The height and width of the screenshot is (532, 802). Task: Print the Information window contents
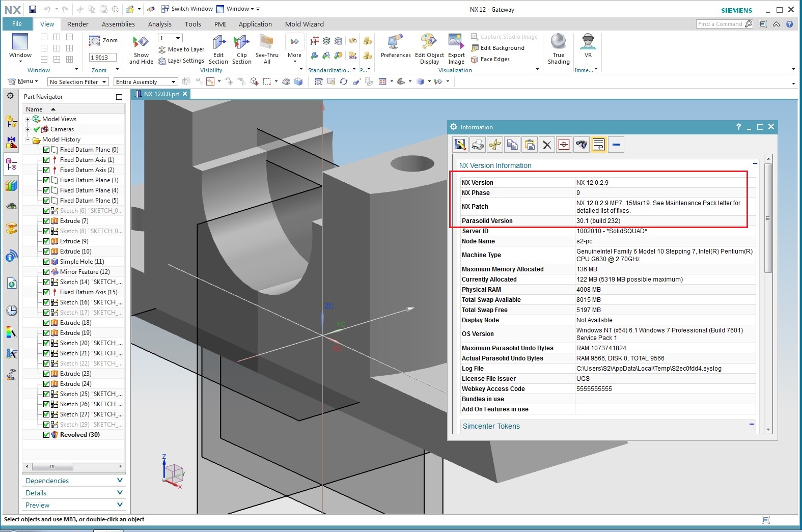[478, 145]
